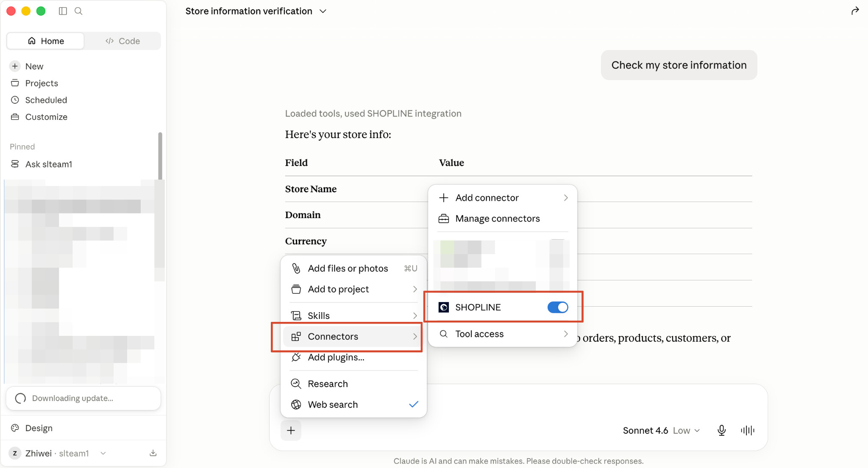Viewport: 868px width, 468px height.
Task: Click the SHOPLINE connector logo
Action: 444,307
